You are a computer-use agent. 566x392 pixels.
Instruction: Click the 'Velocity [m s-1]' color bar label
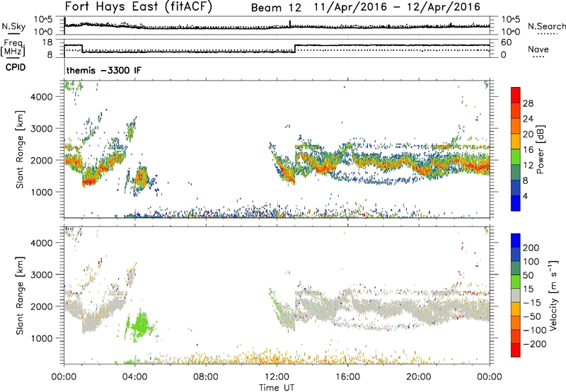click(x=553, y=295)
